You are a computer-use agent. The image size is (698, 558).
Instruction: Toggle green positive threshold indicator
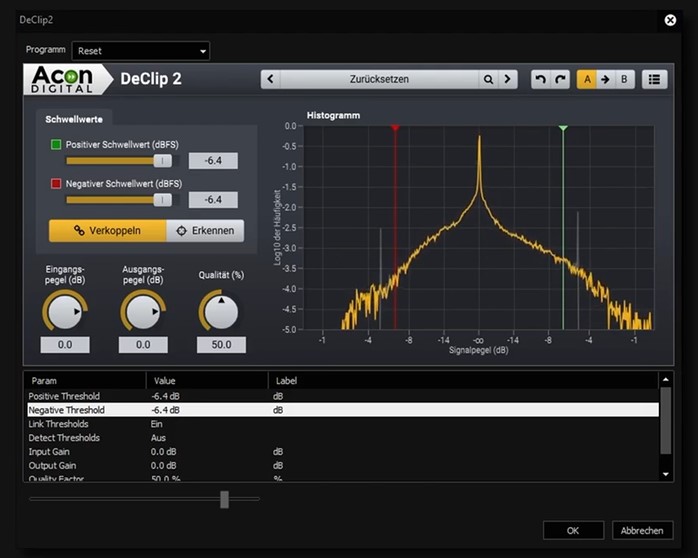(56, 145)
